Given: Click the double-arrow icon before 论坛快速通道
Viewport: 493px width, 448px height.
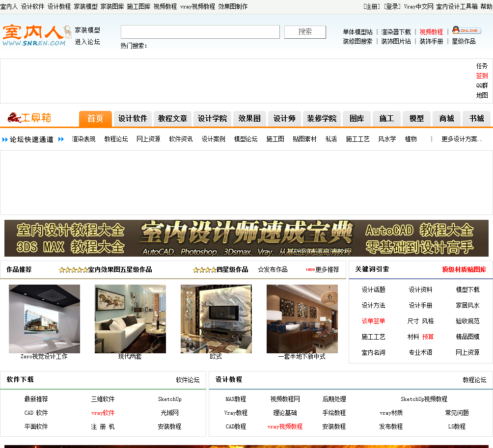Looking at the screenshot, I should [5, 139].
